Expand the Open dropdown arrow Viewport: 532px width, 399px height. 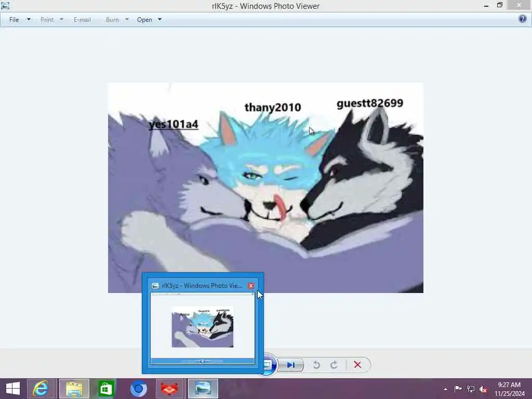click(160, 19)
